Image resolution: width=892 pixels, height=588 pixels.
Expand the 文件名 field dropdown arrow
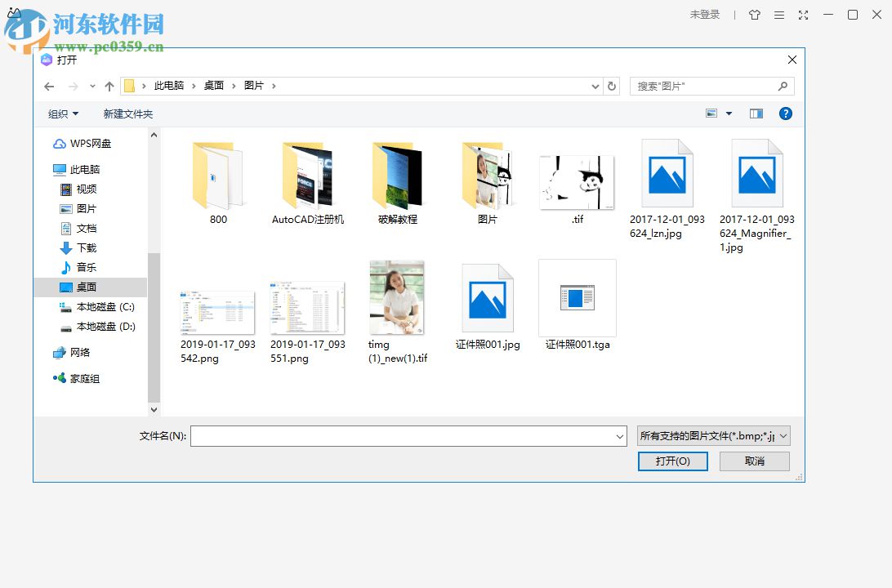pyautogui.click(x=619, y=435)
